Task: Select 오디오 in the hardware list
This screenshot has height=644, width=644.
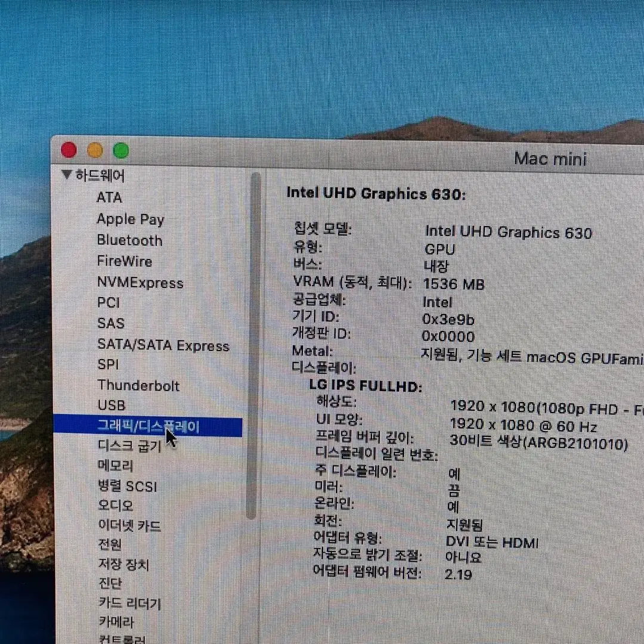Action: coord(116,505)
